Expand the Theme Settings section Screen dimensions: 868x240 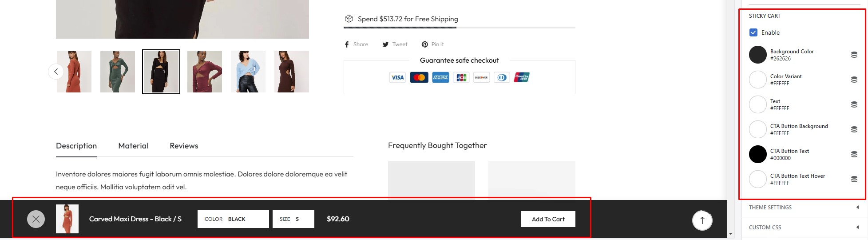(804, 208)
